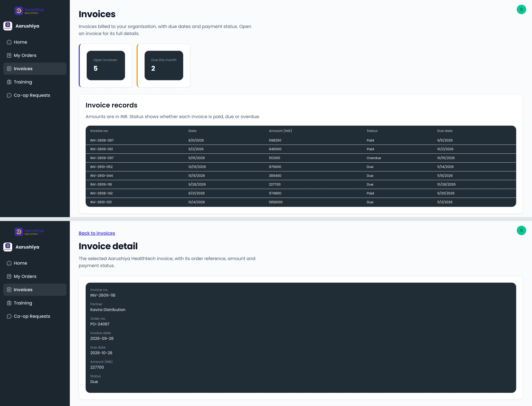Click the amount 227700 in Invoice detail
The width and height of the screenshot is (532, 406).
point(97,367)
